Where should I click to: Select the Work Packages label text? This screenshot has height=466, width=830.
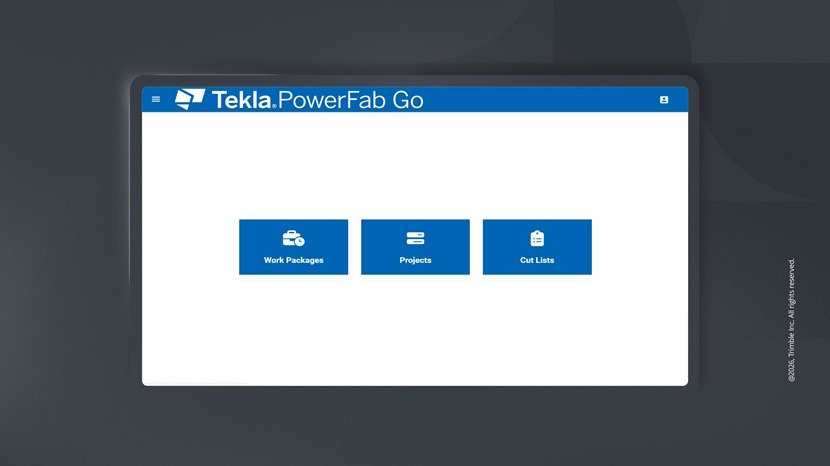pos(293,260)
